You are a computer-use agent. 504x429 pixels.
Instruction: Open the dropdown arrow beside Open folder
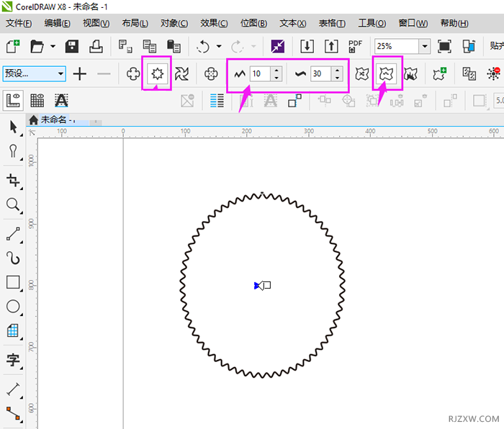click(x=53, y=47)
